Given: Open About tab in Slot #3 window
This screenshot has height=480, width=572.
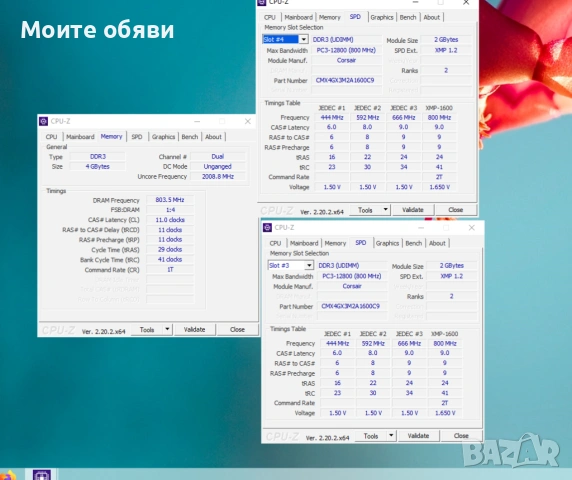Looking at the screenshot, I should (437, 243).
